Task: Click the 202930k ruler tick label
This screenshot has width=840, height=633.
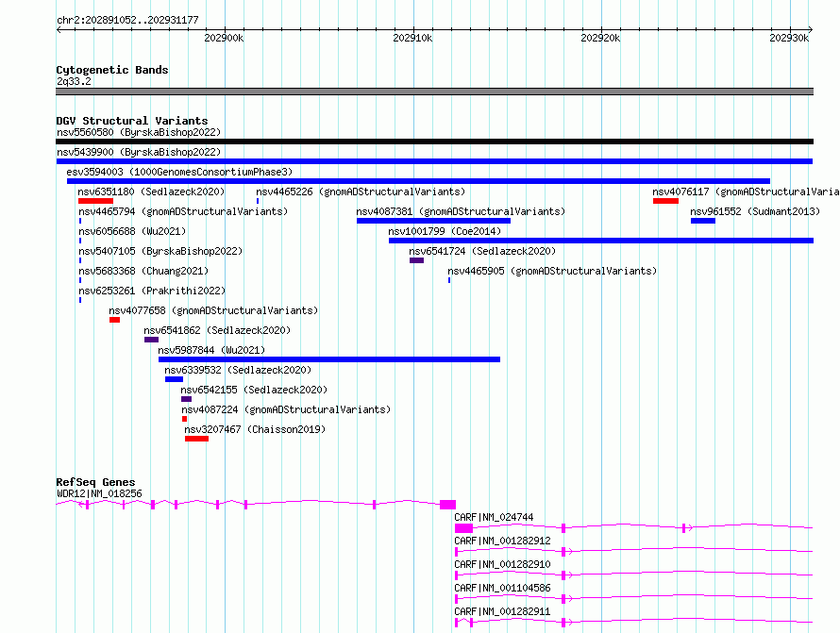Action: coord(789,38)
